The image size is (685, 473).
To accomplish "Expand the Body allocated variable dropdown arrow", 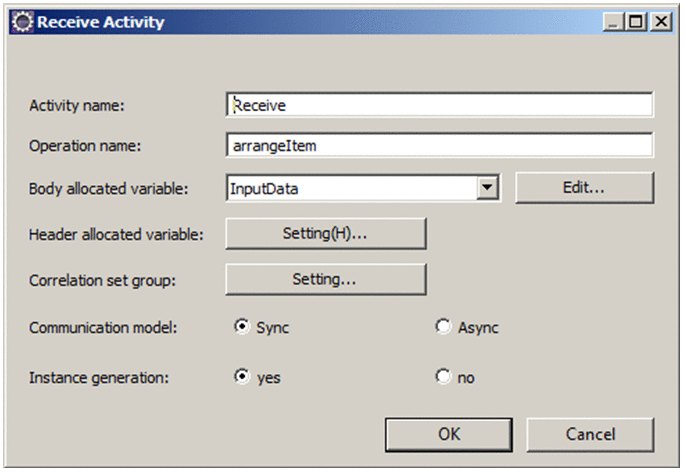I will click(x=487, y=187).
